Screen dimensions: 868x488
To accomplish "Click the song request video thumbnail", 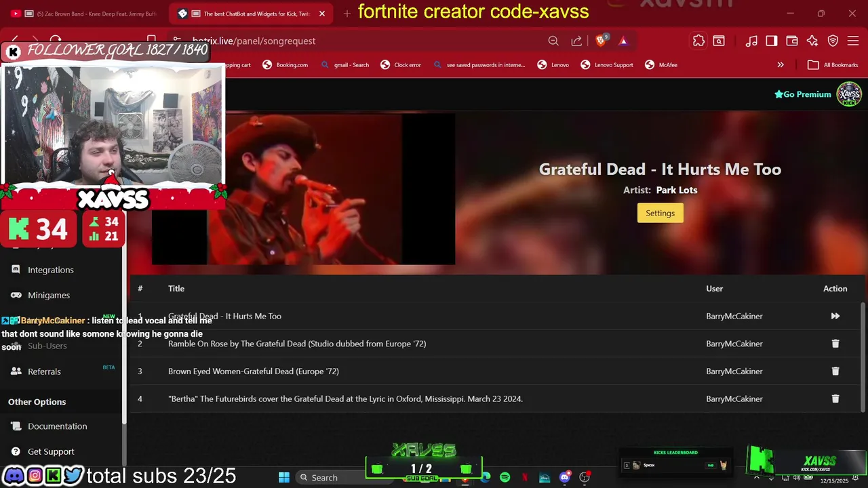I will click(304, 189).
